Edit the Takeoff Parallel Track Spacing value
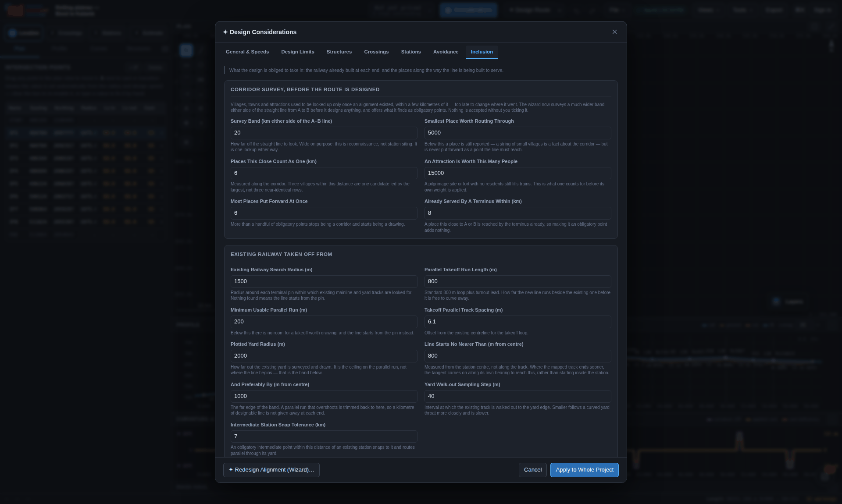 coord(517,322)
